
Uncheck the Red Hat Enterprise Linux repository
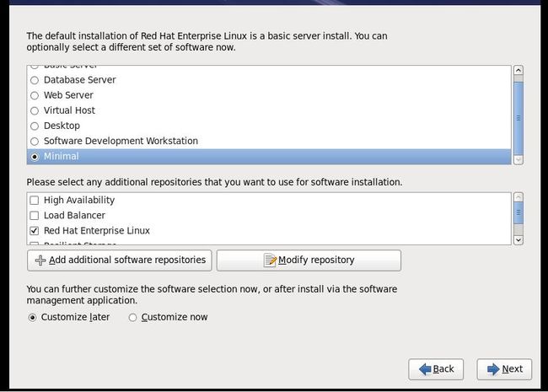35,231
